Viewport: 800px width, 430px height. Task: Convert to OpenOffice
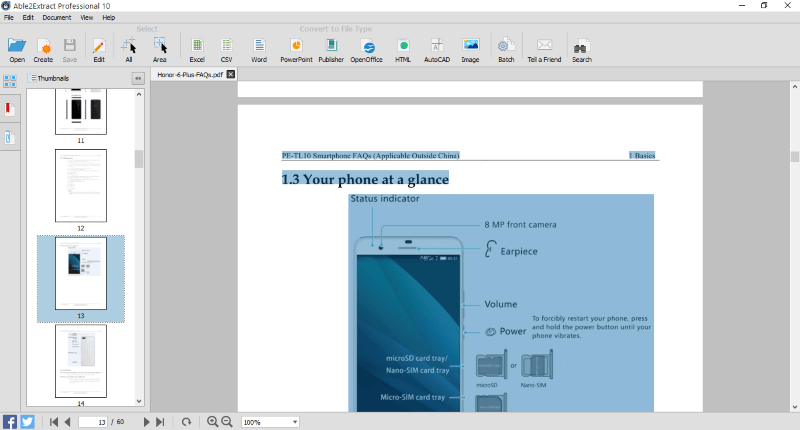pos(366,50)
